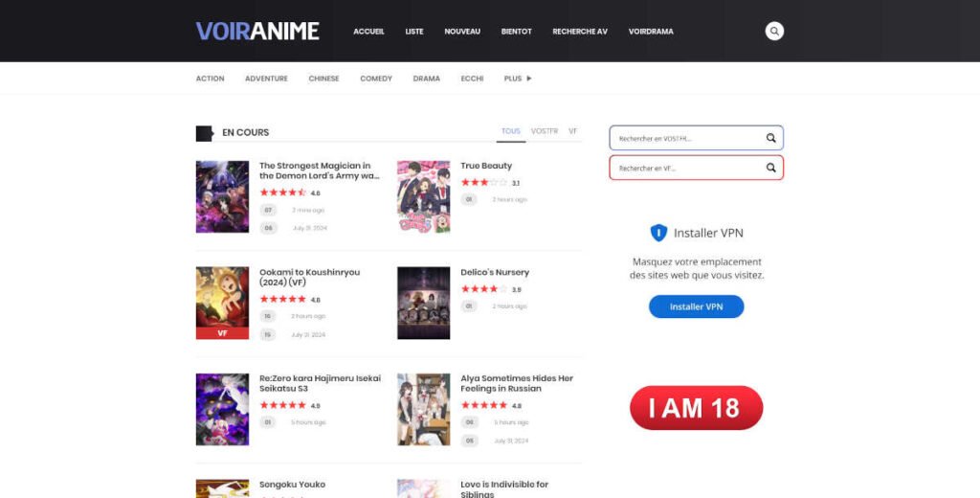Viewport: 980px width, 498px height.
Task: Click the red VF badge on Ookami poster
Action: click(222, 333)
